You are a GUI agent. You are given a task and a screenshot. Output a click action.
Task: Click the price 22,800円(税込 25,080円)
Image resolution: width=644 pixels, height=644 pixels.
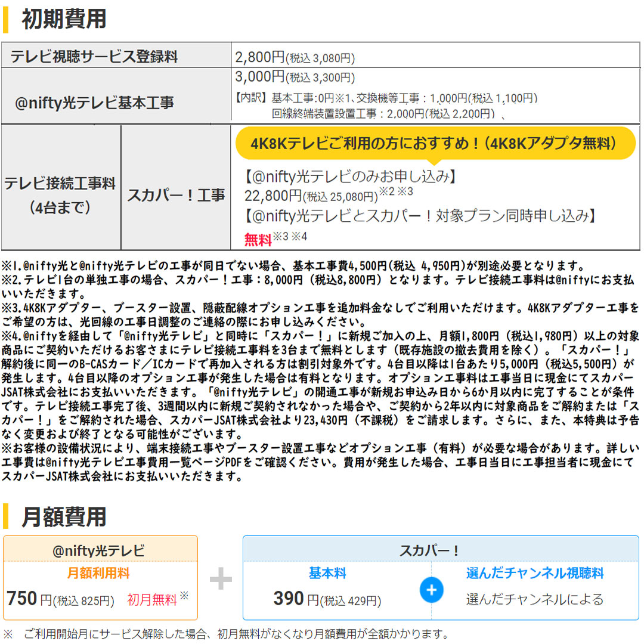[x=311, y=196]
